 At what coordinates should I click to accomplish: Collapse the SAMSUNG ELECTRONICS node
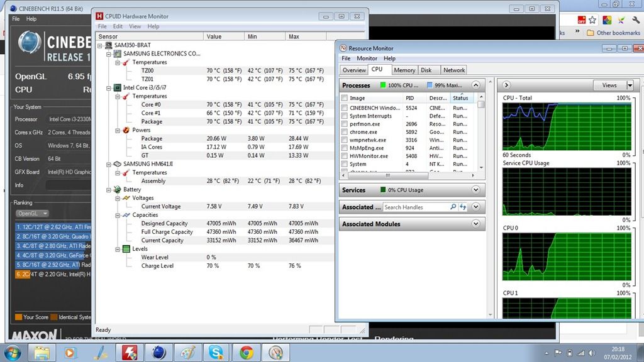[108, 54]
